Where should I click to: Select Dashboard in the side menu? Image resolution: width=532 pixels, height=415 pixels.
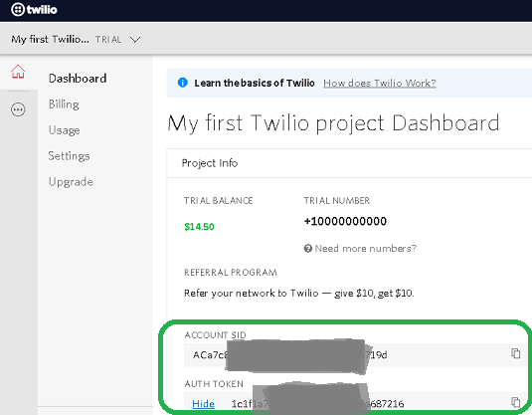(x=78, y=79)
